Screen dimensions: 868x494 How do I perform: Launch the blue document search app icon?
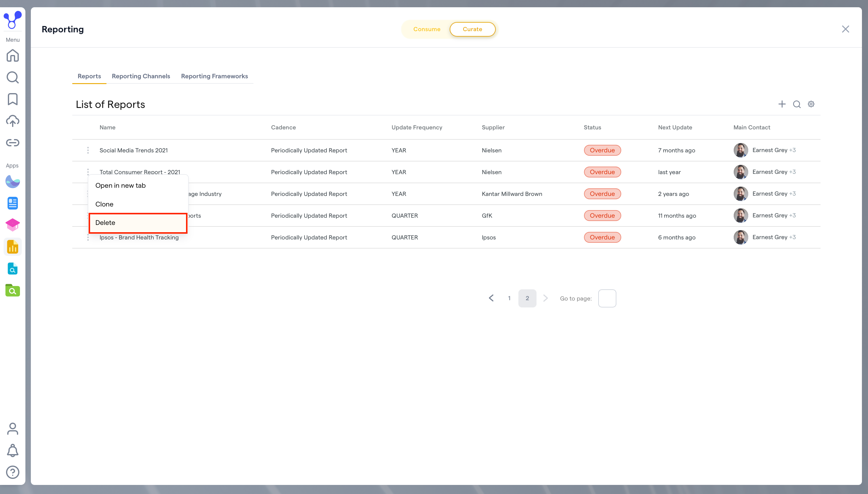click(x=13, y=268)
